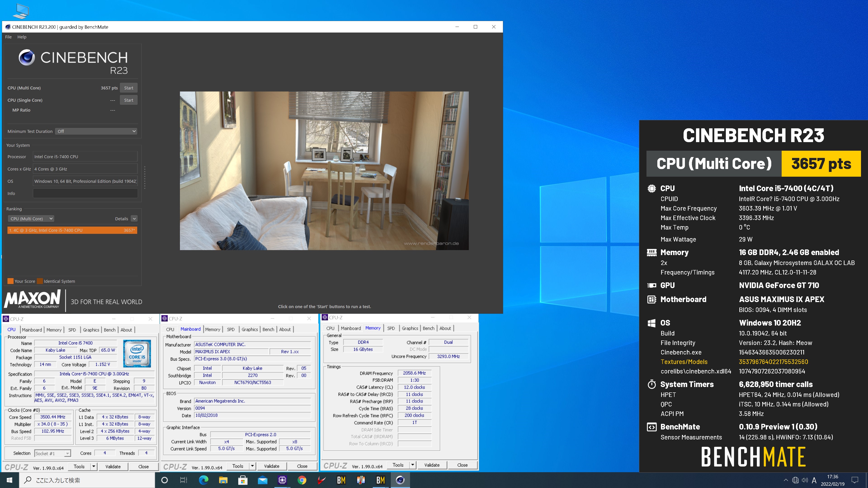Open the Ranking CPU (Multi Core) dropdown
This screenshot has height=488, width=868.
[31, 218]
